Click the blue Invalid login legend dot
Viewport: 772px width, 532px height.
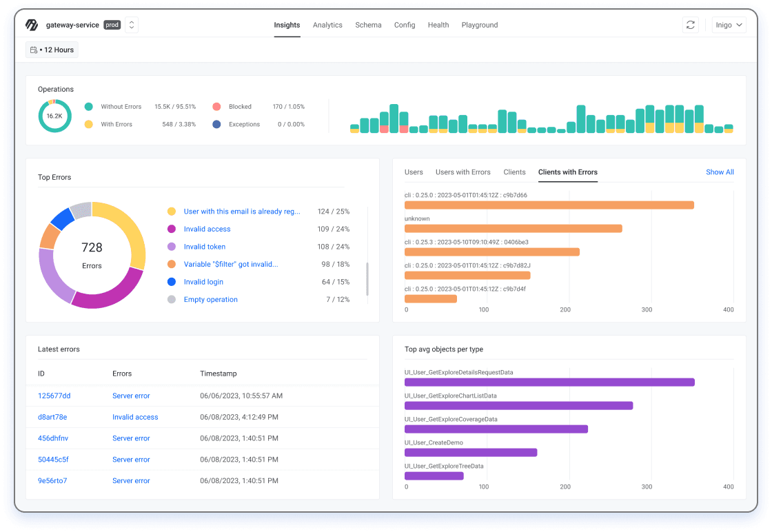pyautogui.click(x=172, y=282)
